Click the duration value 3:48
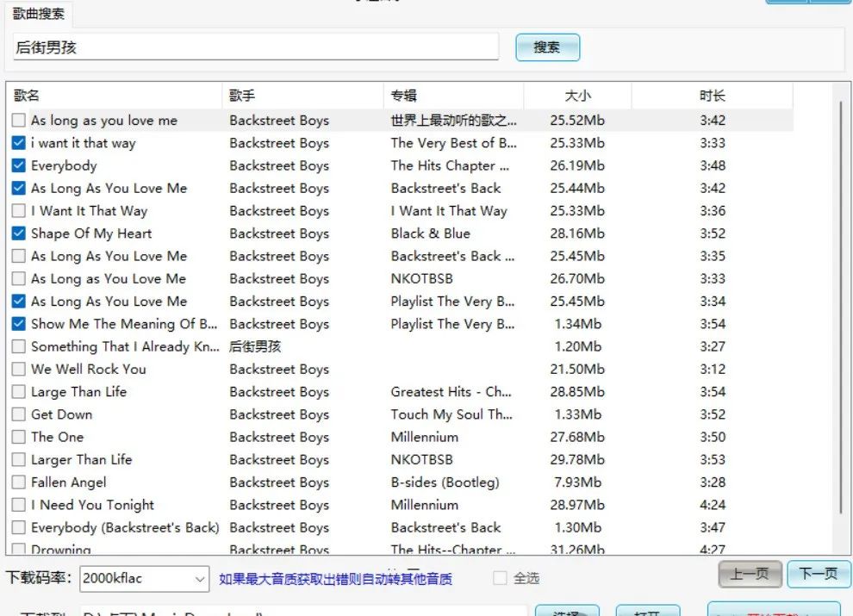 pos(712,165)
